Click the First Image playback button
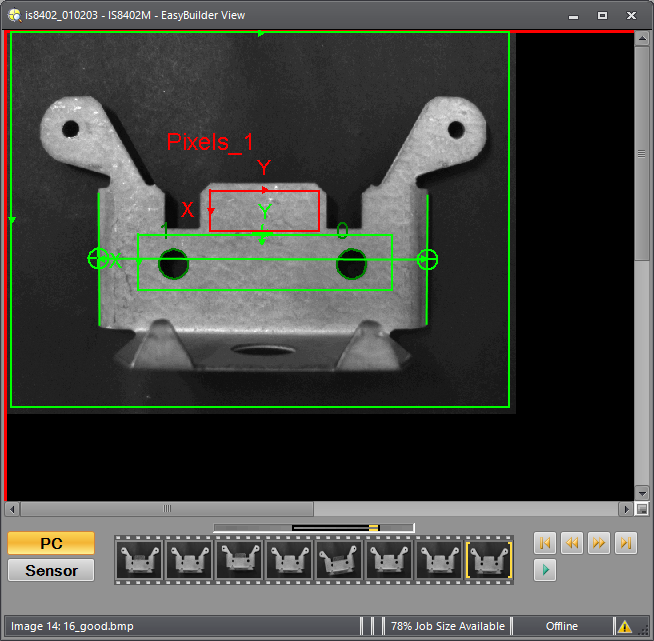The image size is (654, 641). click(544, 543)
